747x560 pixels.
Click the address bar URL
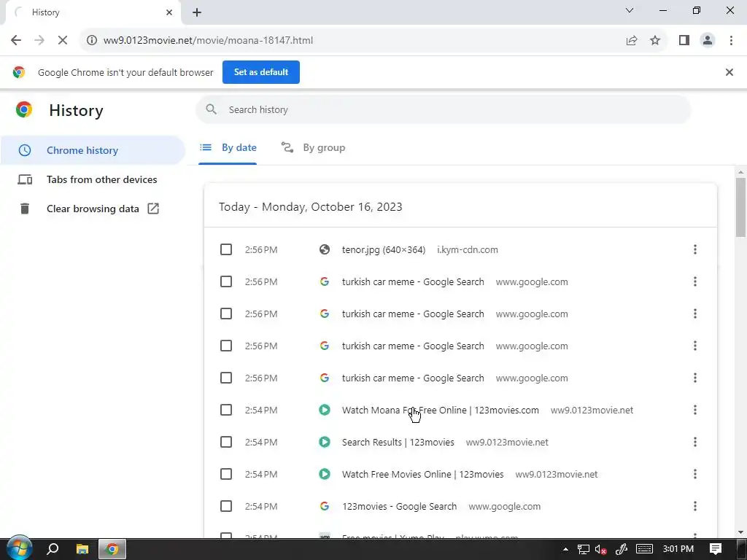[x=208, y=41]
